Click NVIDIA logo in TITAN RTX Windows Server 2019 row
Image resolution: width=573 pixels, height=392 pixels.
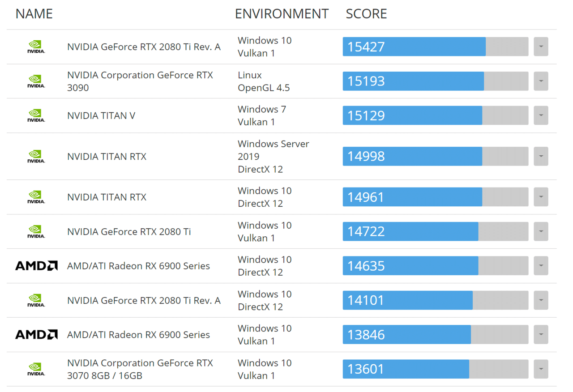pos(36,157)
